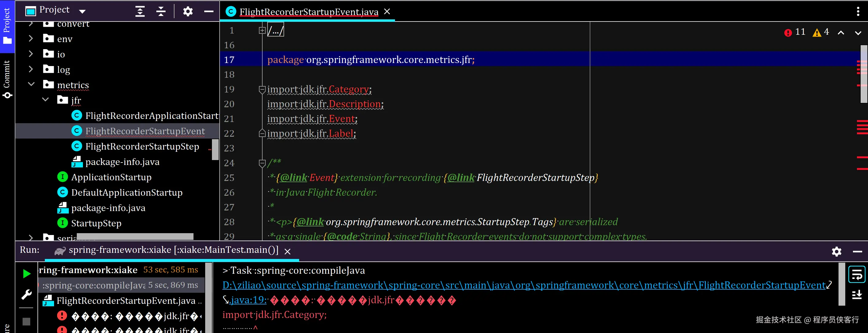The width and height of the screenshot is (868, 333).
Task: Expand the env folder
Action: (x=31, y=38)
